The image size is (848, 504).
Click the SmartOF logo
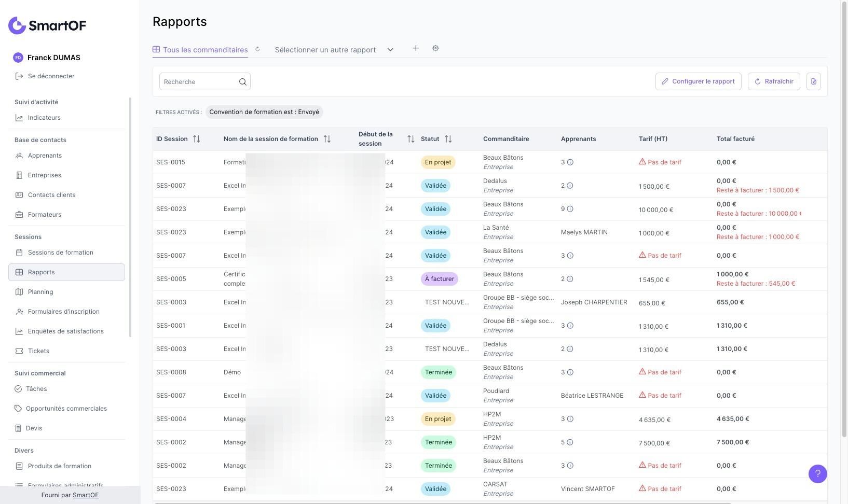pos(47,25)
